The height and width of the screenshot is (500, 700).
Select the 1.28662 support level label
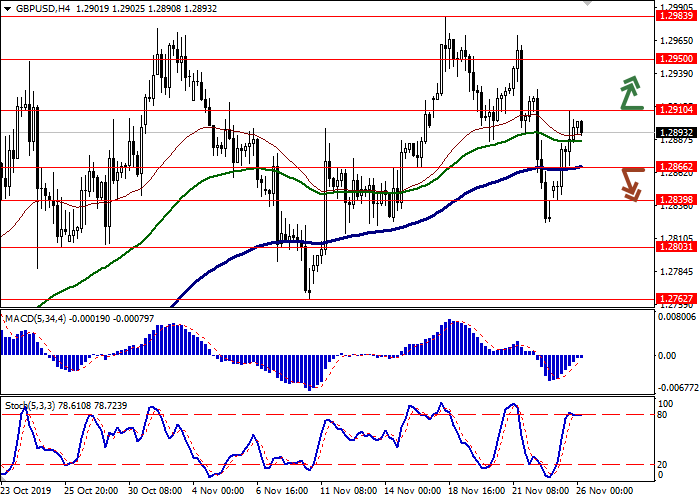click(677, 167)
